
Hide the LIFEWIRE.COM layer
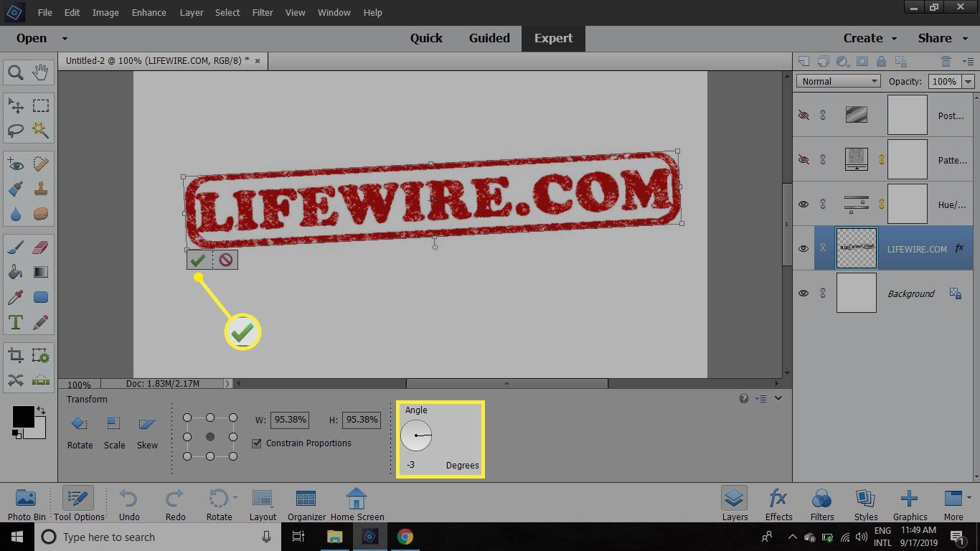(x=804, y=248)
